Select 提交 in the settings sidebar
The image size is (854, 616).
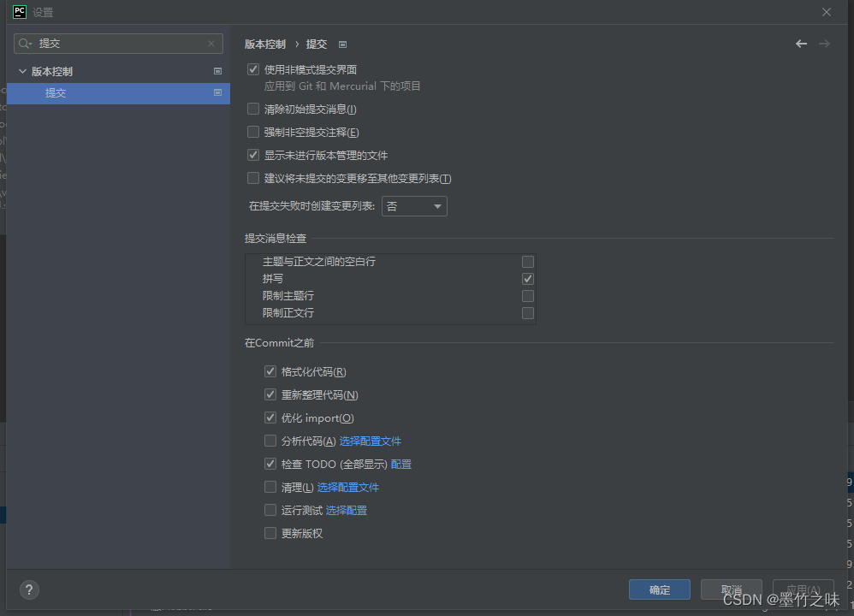(x=56, y=92)
